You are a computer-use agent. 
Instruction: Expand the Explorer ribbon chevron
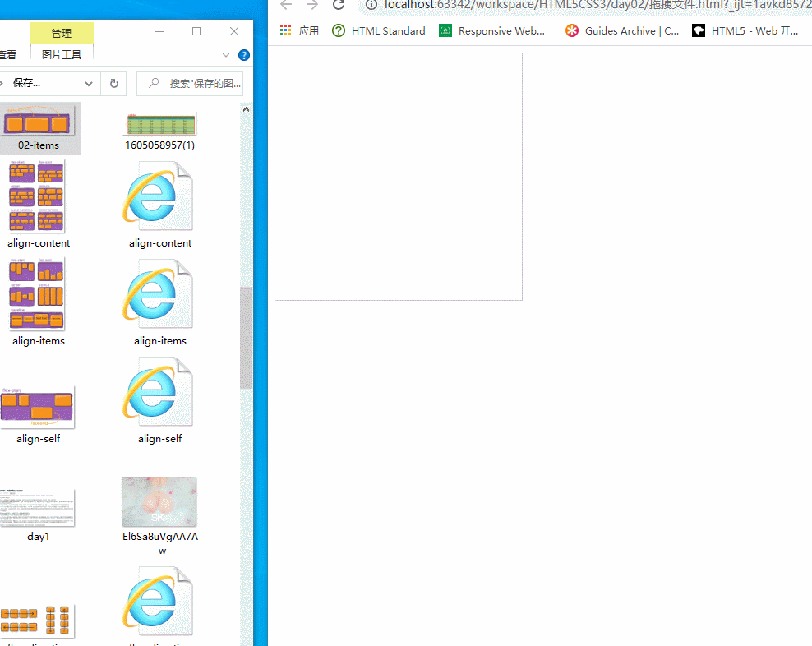[x=226, y=55]
